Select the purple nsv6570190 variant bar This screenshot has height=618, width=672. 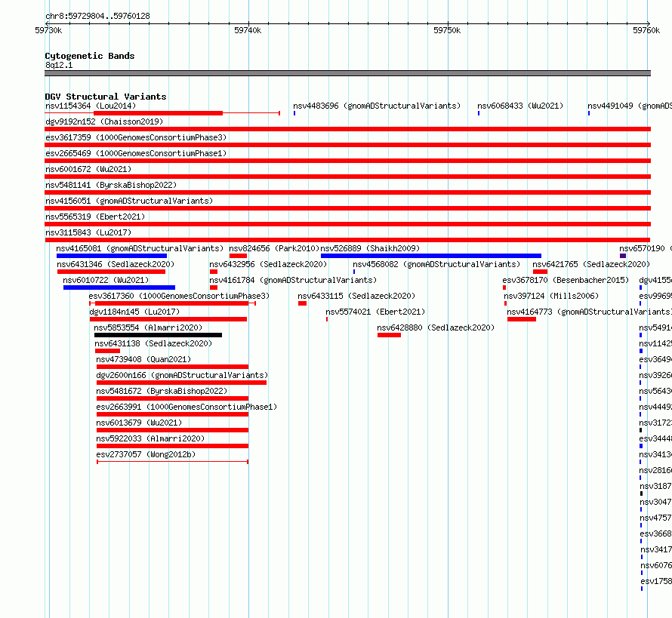coord(623,256)
